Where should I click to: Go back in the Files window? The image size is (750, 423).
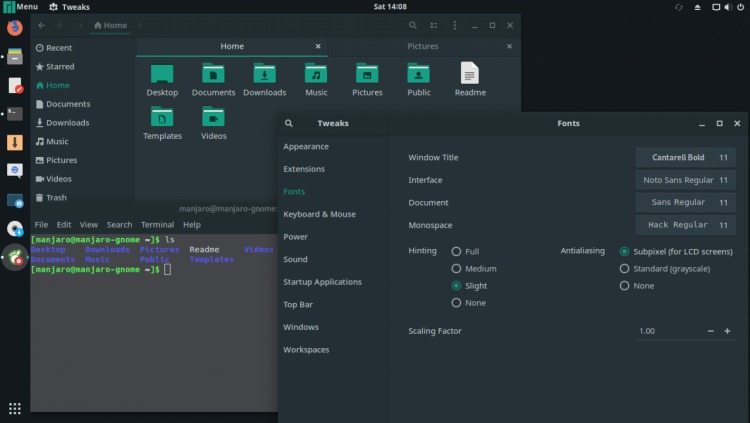coord(42,25)
